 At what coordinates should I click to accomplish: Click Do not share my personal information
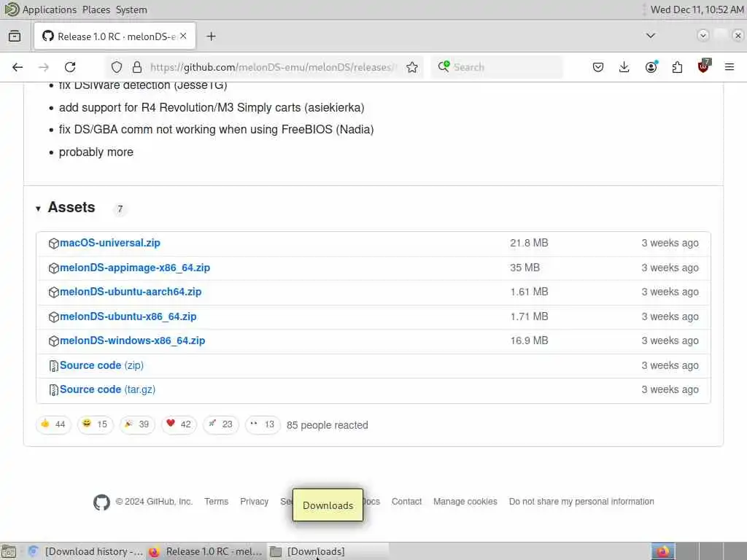(x=581, y=502)
